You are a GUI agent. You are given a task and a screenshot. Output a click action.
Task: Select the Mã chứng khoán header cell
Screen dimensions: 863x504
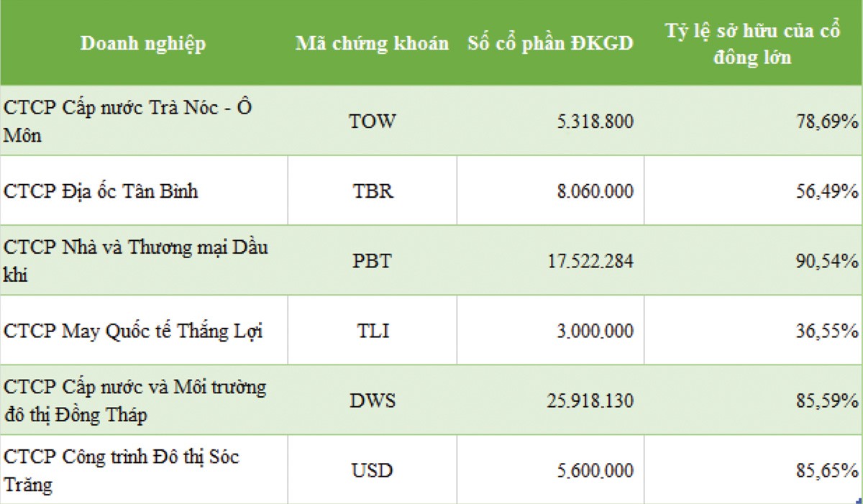tap(372, 43)
